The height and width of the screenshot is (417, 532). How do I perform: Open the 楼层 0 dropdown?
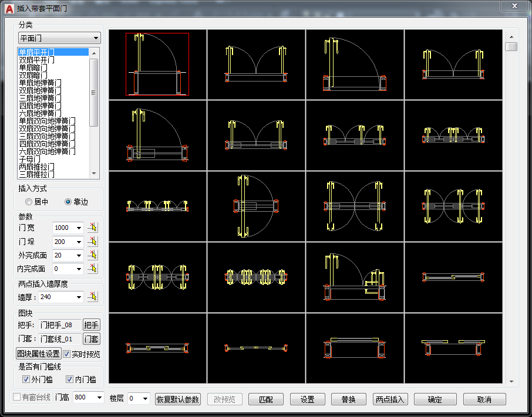[x=145, y=398]
